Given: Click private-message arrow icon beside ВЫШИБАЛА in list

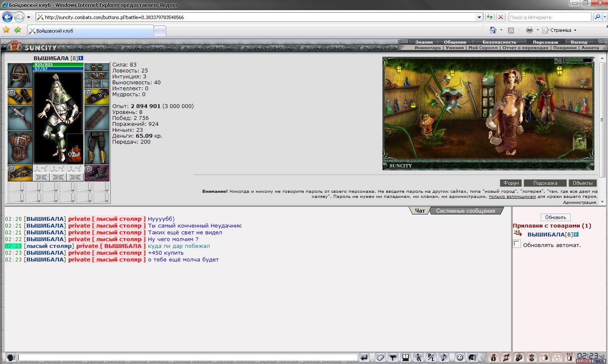Looking at the screenshot, I should (x=518, y=233).
